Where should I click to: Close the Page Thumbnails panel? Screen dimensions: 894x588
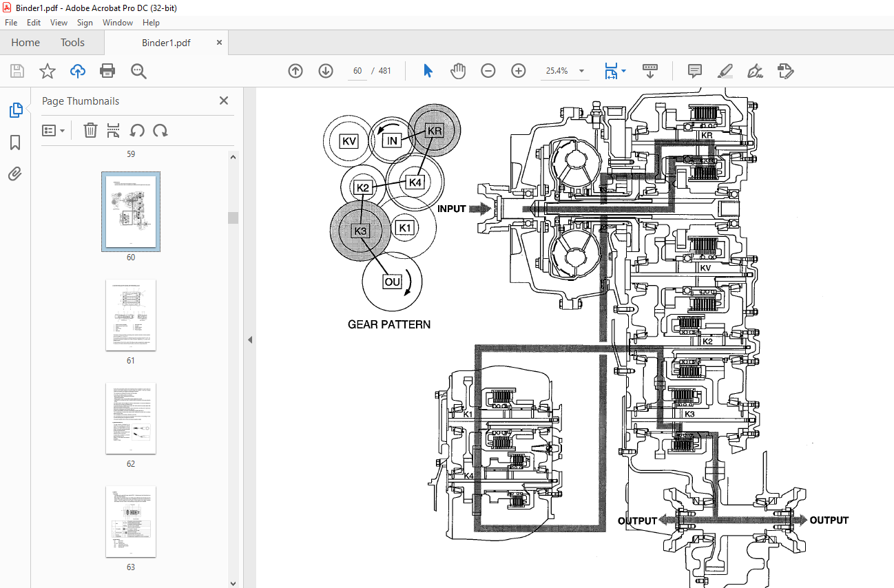point(224,101)
